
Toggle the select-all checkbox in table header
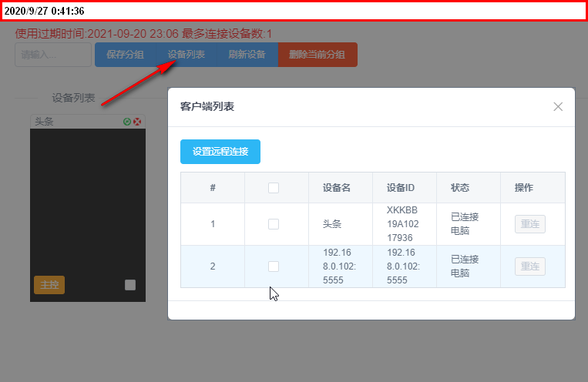tap(274, 188)
